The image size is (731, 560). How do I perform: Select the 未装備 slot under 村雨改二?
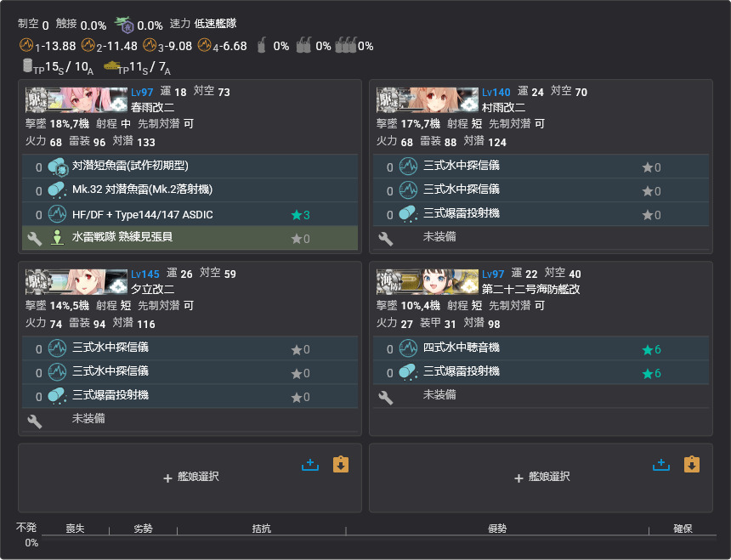[439, 237]
